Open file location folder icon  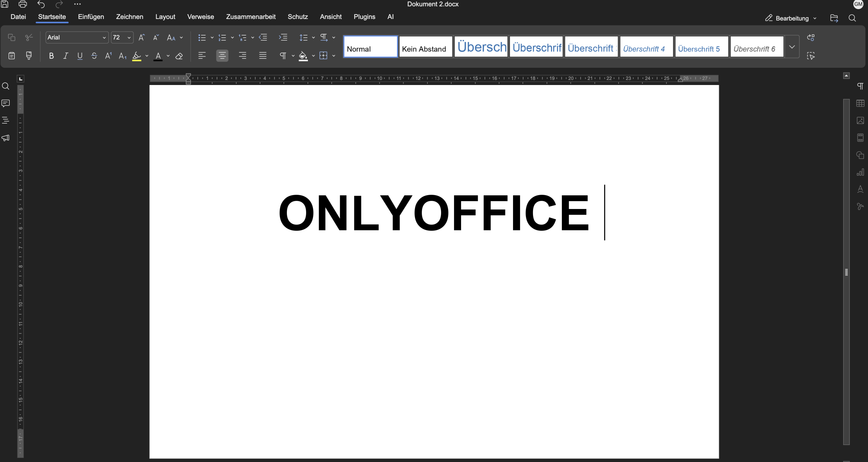point(834,18)
